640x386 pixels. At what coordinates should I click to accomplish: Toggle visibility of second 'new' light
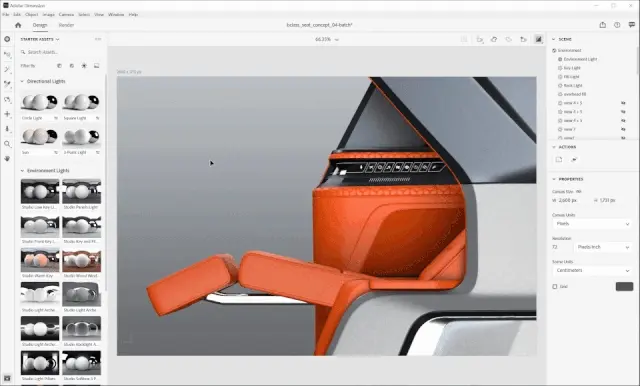(623, 111)
